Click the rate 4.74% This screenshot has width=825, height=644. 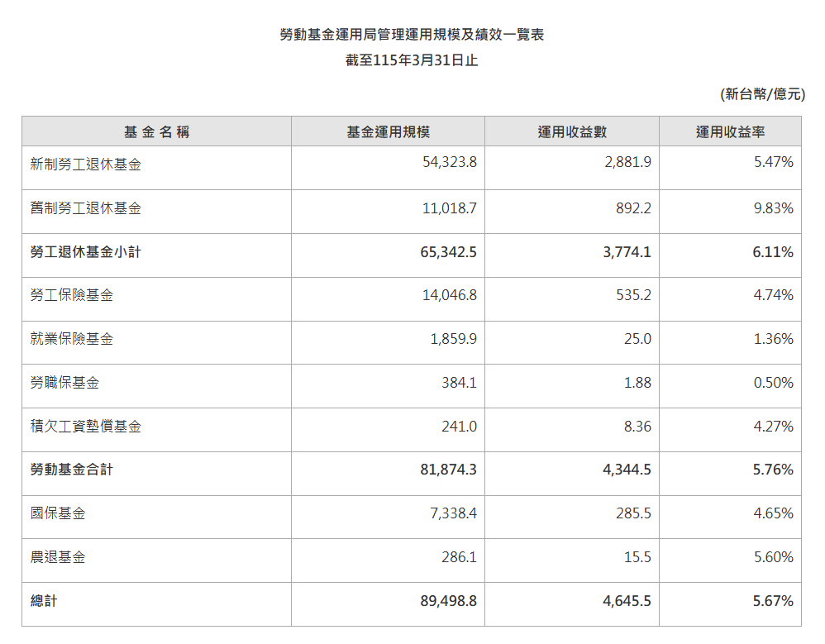[x=774, y=295]
